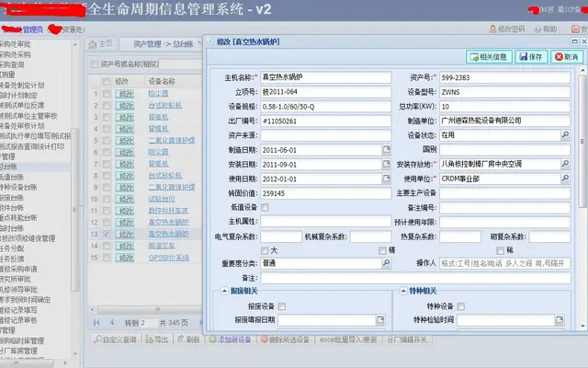Screen dimensions: 588x368
Task: Cancel editing with 取消 button
Action: (x=567, y=57)
